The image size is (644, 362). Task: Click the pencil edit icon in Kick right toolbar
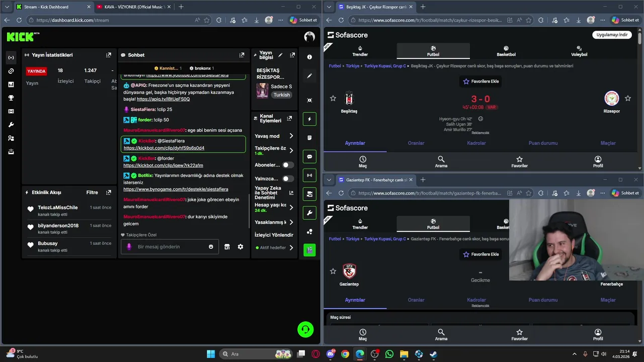(x=309, y=76)
